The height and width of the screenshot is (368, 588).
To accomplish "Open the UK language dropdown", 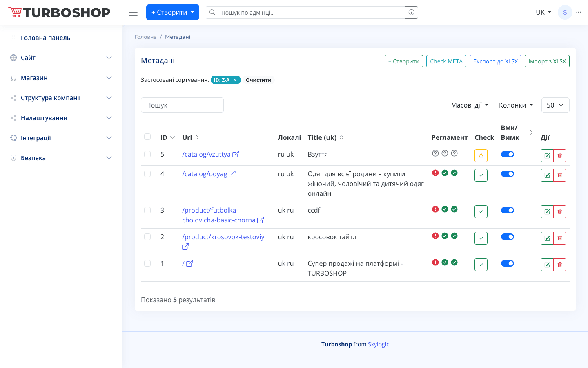I will pyautogui.click(x=543, y=12).
